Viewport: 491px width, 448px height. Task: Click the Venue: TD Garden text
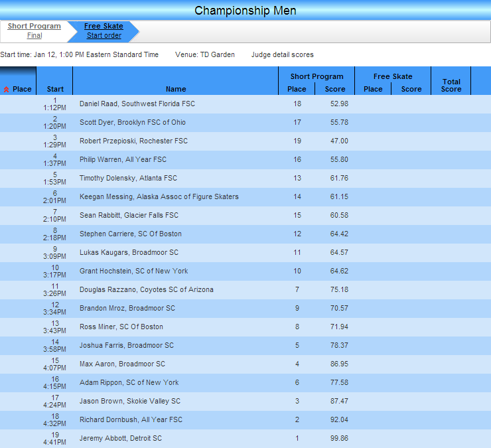pyautogui.click(x=205, y=54)
